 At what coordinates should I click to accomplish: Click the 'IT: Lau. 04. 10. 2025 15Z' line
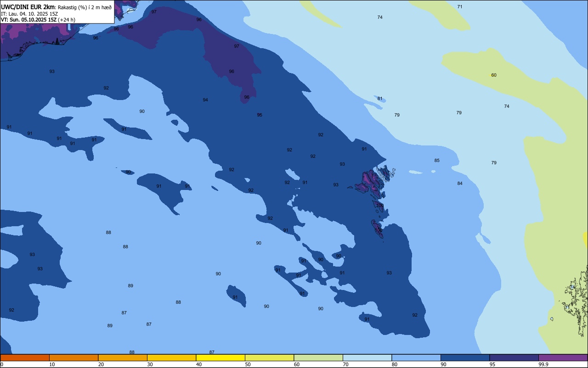29,14
